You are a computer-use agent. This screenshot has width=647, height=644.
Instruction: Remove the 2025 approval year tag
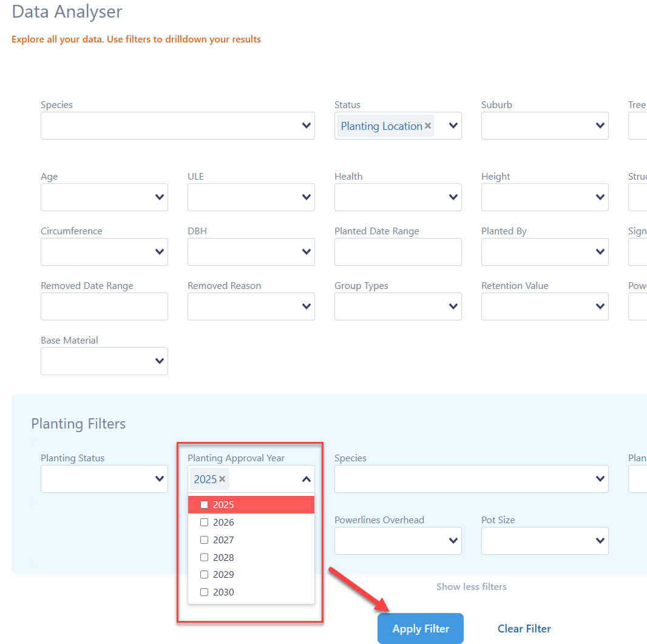222,479
